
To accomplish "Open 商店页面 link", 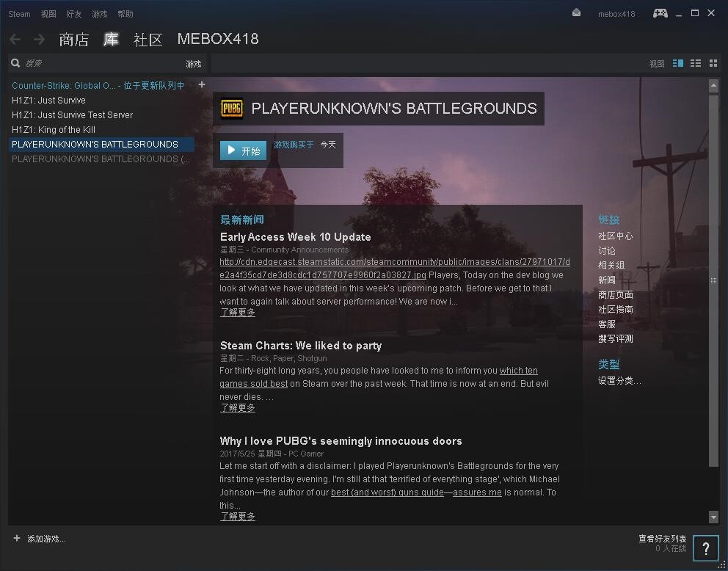I will coord(615,295).
